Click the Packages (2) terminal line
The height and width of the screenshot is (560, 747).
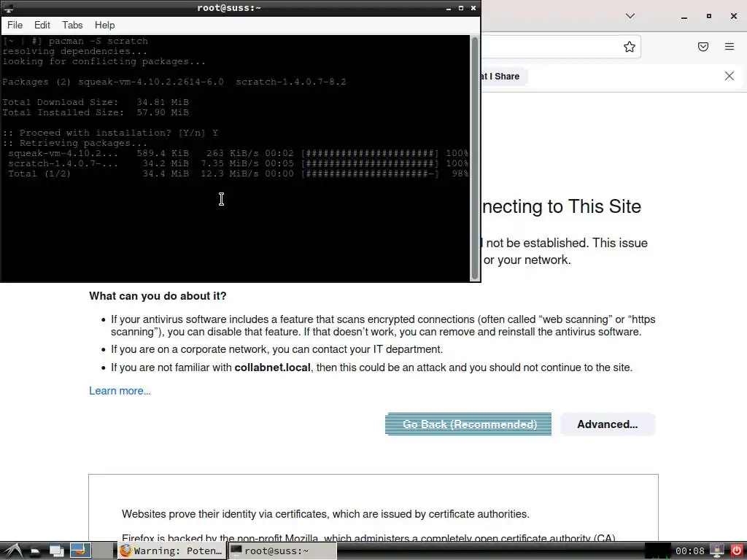[174, 82]
